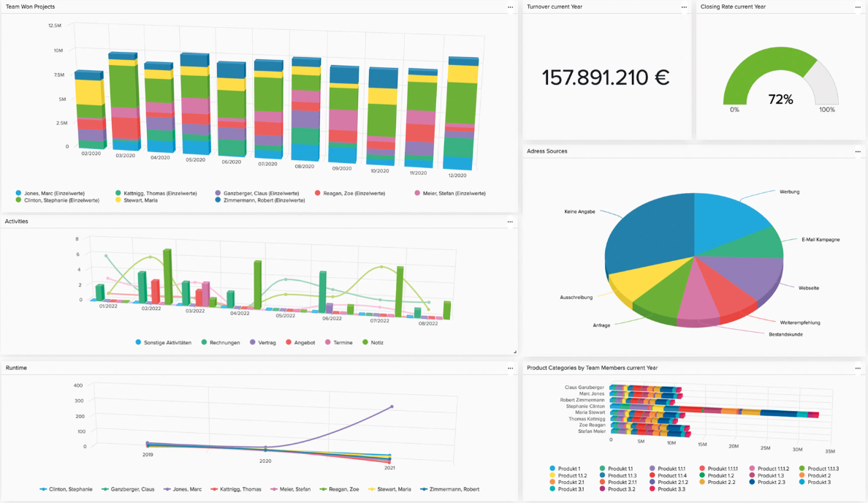Click the 02/2020 stacked bar in Team Won Projects
Viewport: 868px width, 503px height.
click(x=90, y=110)
